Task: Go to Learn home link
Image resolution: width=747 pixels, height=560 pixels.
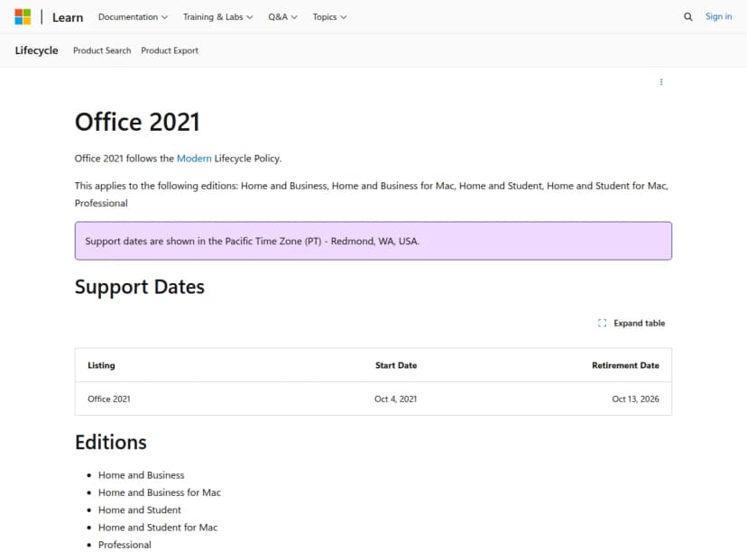Action: 68,17
